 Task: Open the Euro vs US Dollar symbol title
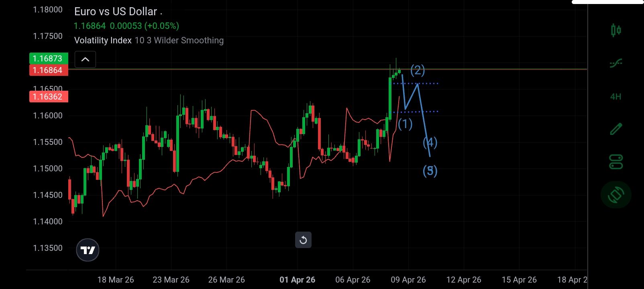(x=116, y=12)
